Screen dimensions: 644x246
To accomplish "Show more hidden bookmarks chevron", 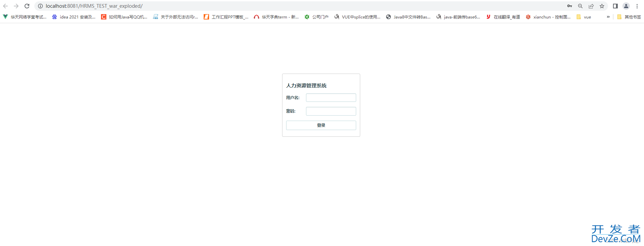I will pos(608,17).
